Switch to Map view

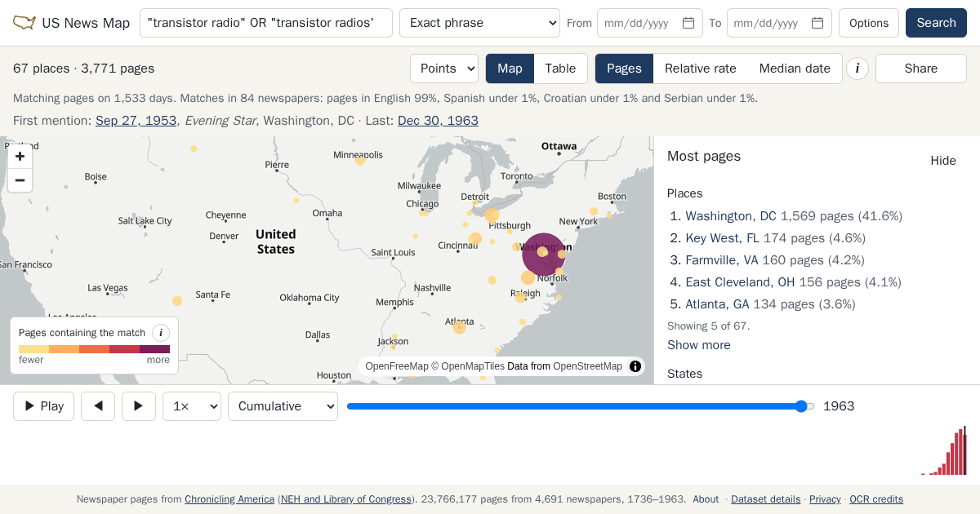[x=510, y=69]
